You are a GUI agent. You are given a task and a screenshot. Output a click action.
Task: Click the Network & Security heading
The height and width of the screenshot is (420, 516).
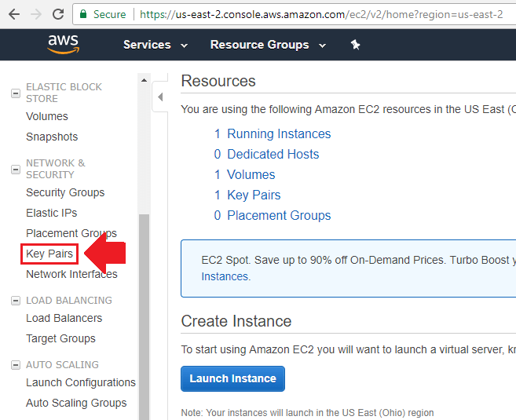coord(56,169)
